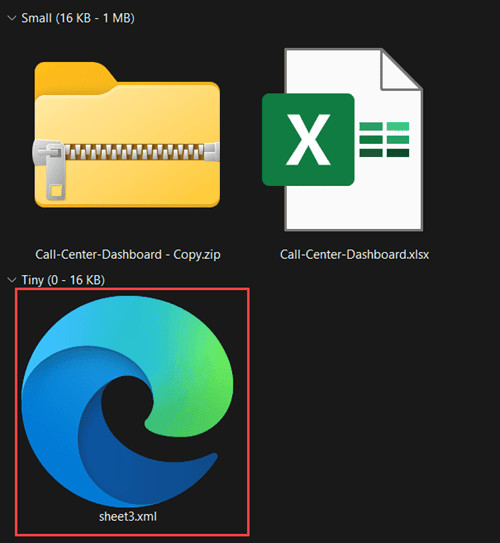Click the Tiny (0 - 16 KB) group header
Screen dimensions: 500x543
coord(63,280)
